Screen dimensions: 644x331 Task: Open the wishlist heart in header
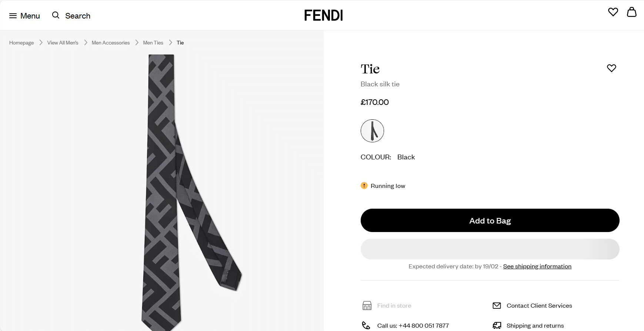click(613, 12)
